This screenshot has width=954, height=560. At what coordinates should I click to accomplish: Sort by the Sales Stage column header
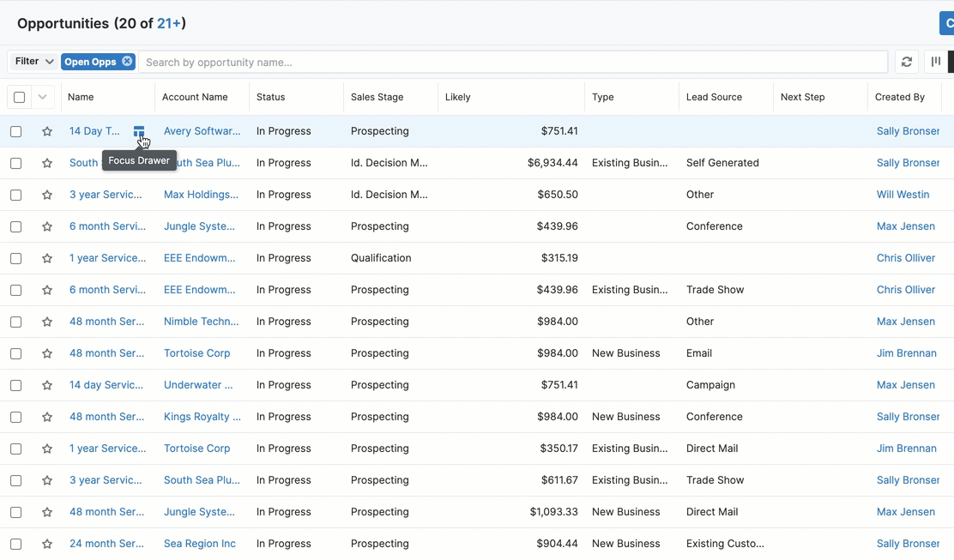point(377,97)
